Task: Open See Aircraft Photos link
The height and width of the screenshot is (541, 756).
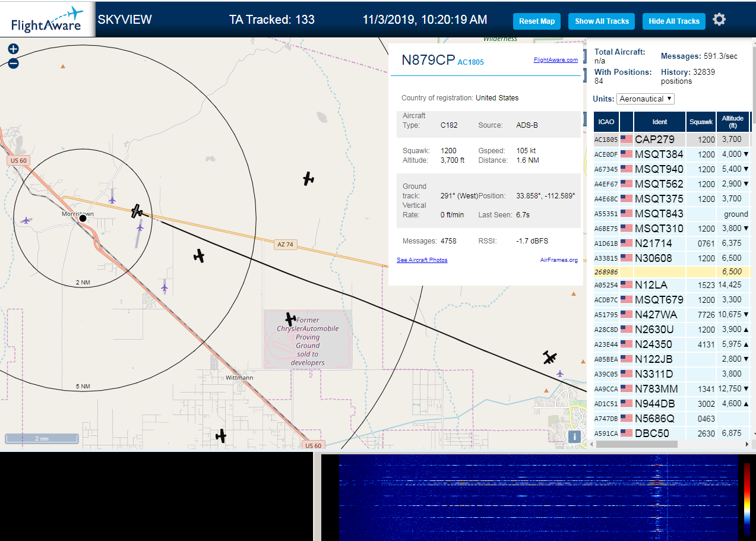Action: (422, 260)
